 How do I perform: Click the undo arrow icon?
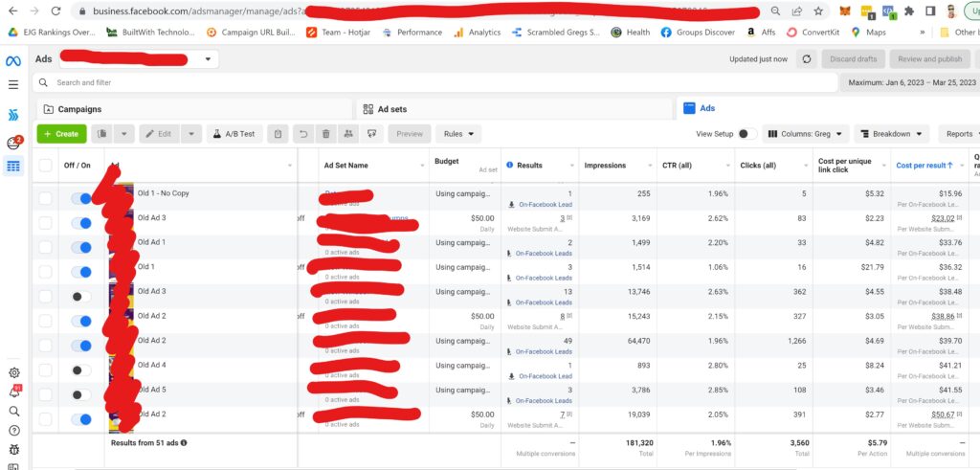click(303, 134)
